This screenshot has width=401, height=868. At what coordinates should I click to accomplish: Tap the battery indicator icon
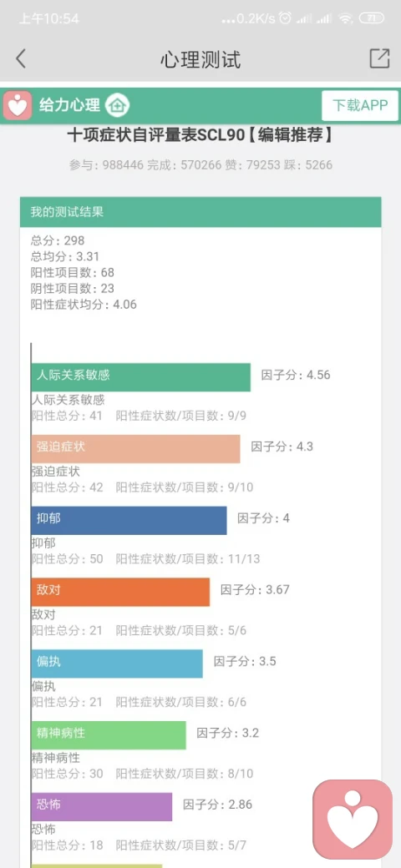click(x=371, y=18)
